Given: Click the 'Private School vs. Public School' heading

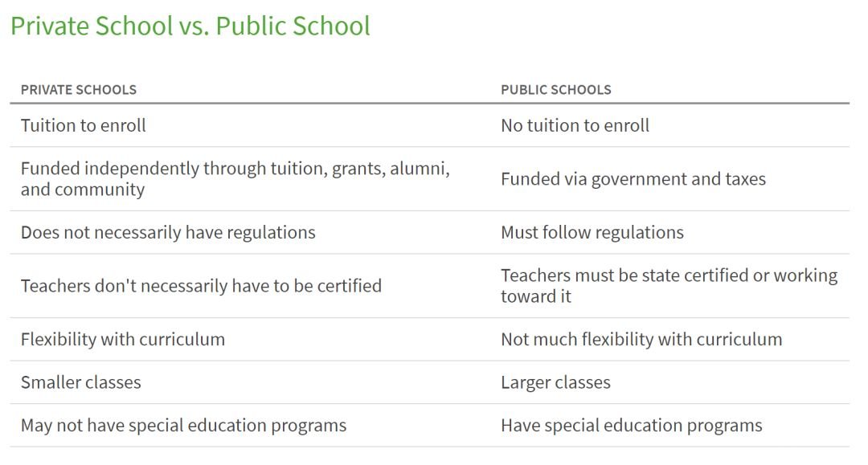Looking at the screenshot, I should pos(190,26).
